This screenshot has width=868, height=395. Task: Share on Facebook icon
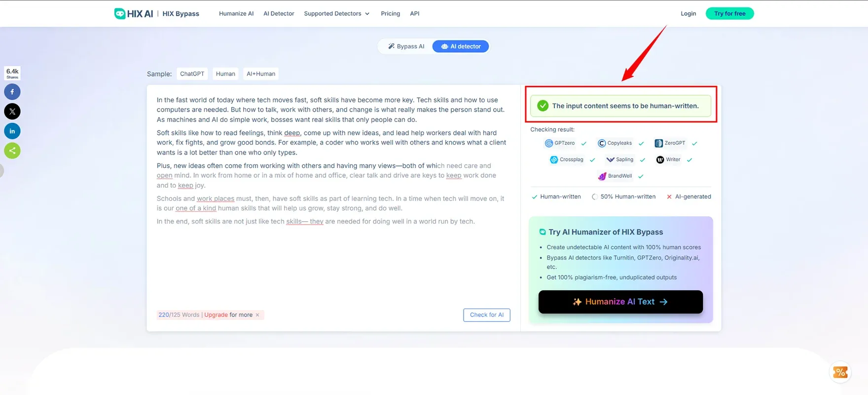(12, 92)
